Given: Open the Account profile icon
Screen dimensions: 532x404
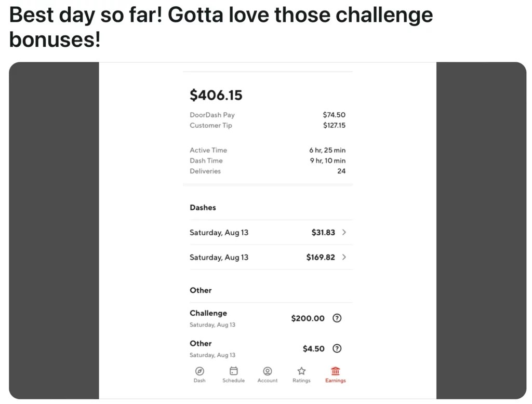Looking at the screenshot, I should pyautogui.click(x=267, y=372).
